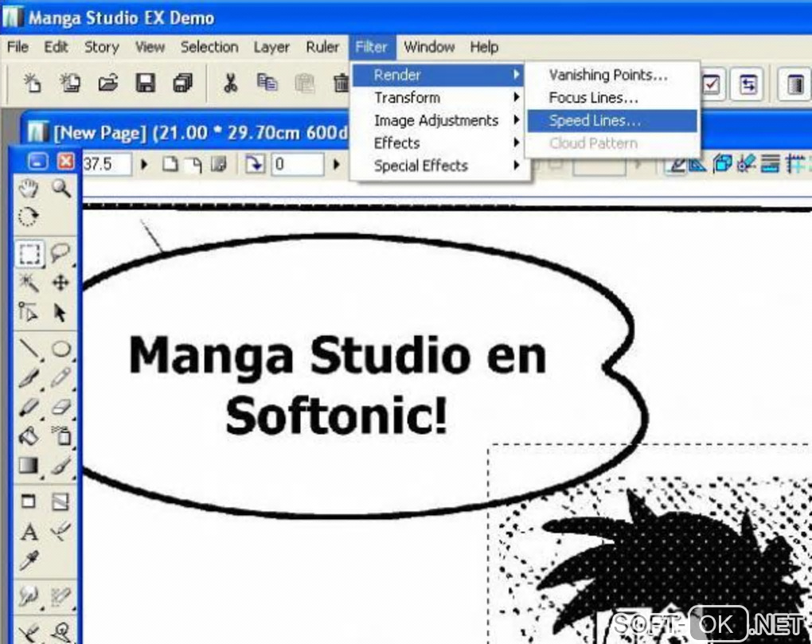812x644 pixels.
Task: Click the Save floppy disk icon
Action: (146, 83)
